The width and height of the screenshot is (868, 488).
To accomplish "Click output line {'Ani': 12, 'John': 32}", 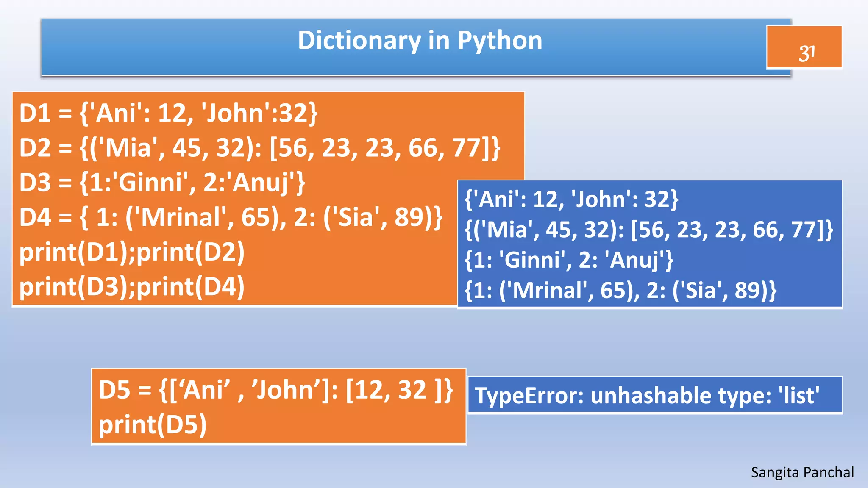I will coord(571,199).
